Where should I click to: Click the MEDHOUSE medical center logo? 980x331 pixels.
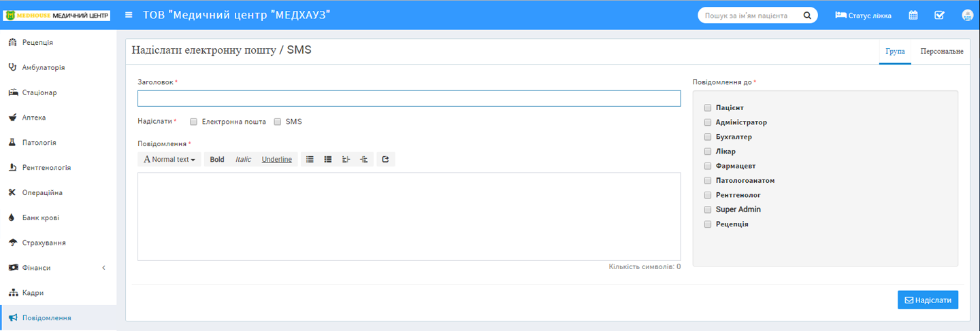[56, 15]
